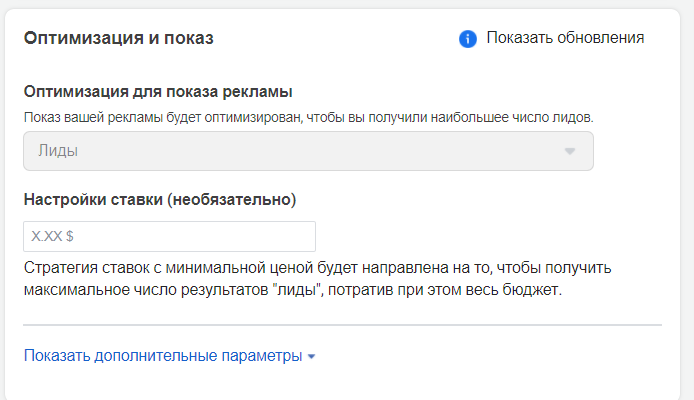
Task: Open the "Лиды" optimization dropdown
Action: pos(308,151)
